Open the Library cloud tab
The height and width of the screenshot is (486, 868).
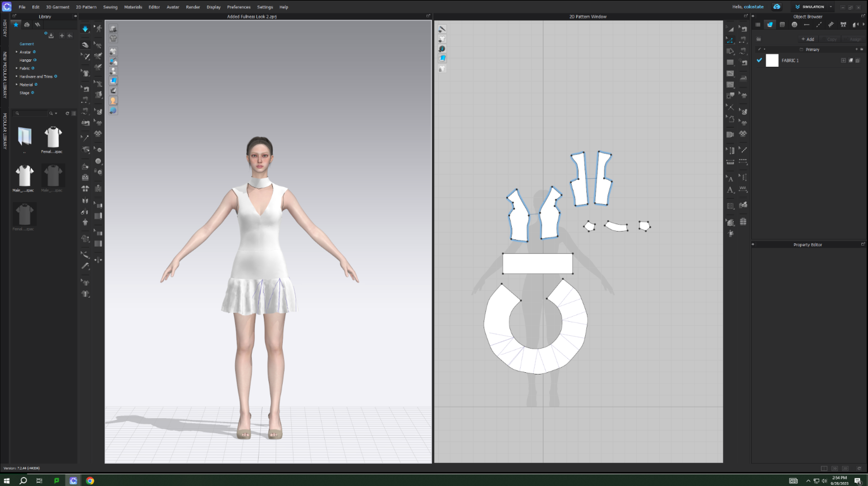coord(26,25)
